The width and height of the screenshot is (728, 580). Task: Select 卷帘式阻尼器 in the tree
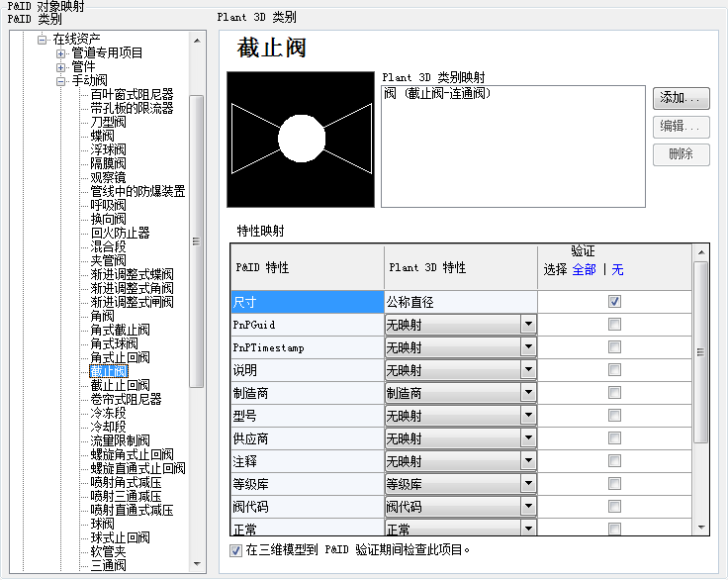coord(126,399)
